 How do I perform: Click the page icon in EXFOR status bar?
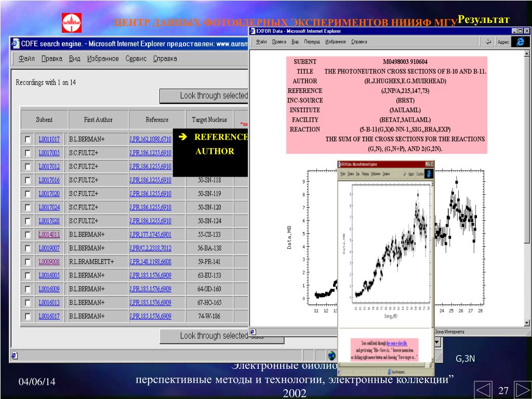(x=253, y=331)
